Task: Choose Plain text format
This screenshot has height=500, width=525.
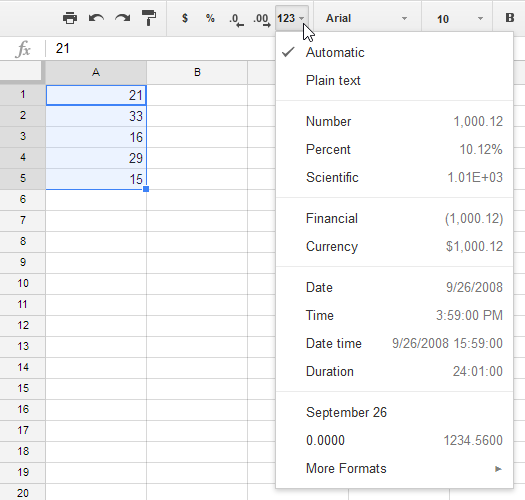Action: point(394,80)
